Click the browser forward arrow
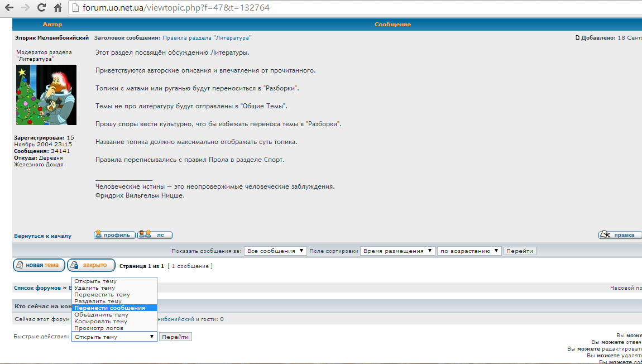The height and width of the screenshot is (364, 642). pos(25,7)
